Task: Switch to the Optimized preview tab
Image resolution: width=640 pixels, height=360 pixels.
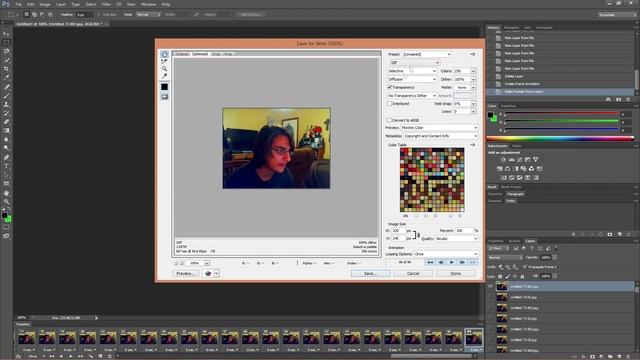Action: point(200,54)
